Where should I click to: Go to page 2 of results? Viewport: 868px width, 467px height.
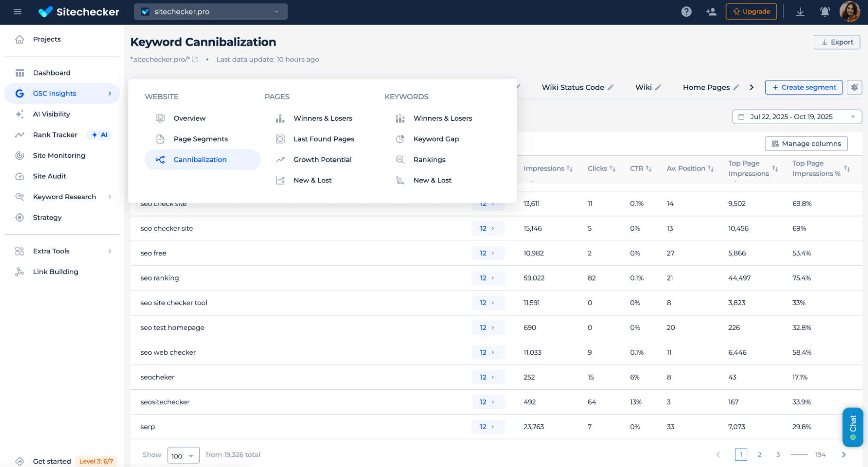[759, 454]
